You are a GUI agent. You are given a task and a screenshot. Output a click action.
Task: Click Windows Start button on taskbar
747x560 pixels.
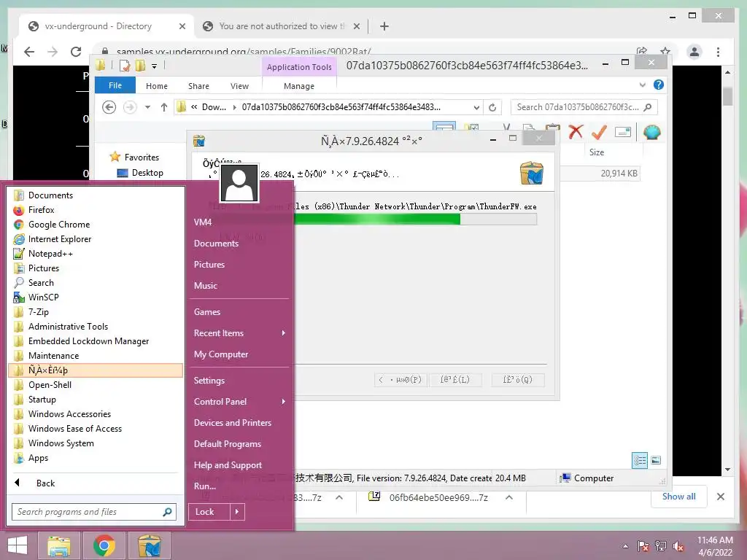point(18,545)
